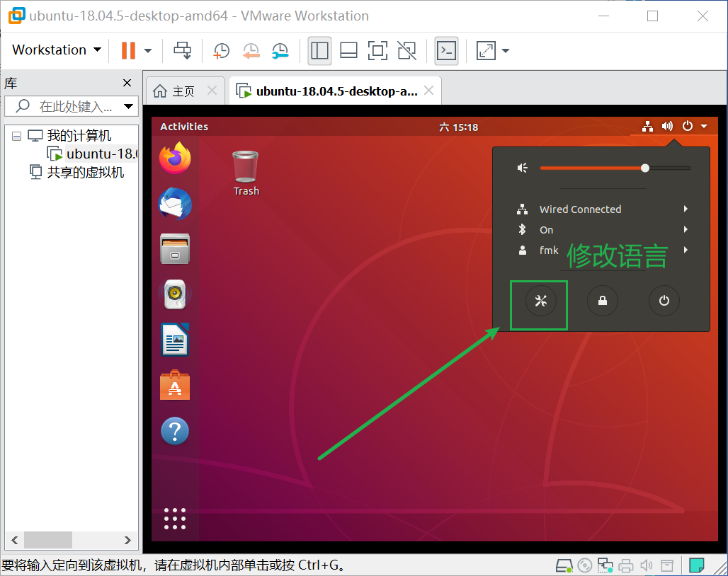The width and height of the screenshot is (728, 576).
Task: Collapse the 我的计算机 tree node
Action: point(17,137)
